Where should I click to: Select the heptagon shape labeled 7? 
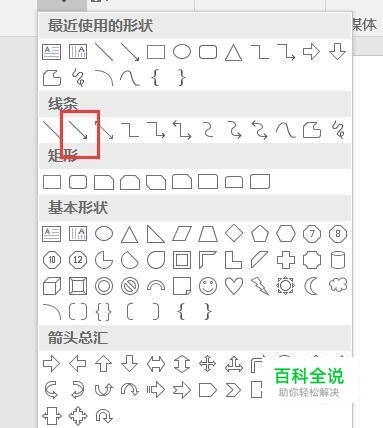pyautogui.click(x=312, y=234)
